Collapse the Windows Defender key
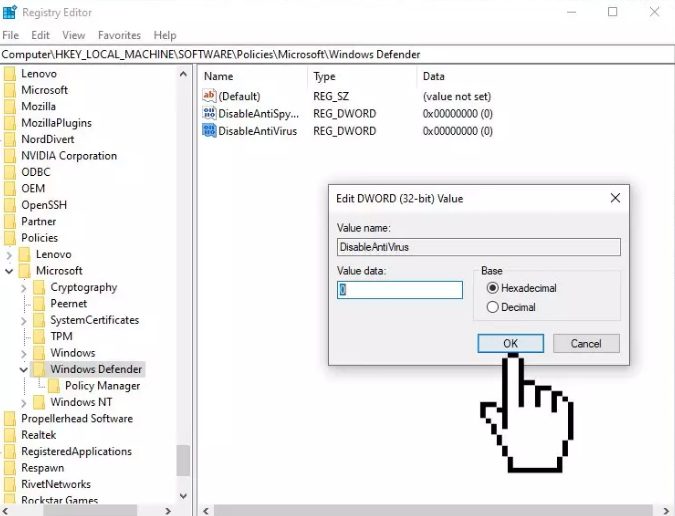 [x=24, y=370]
